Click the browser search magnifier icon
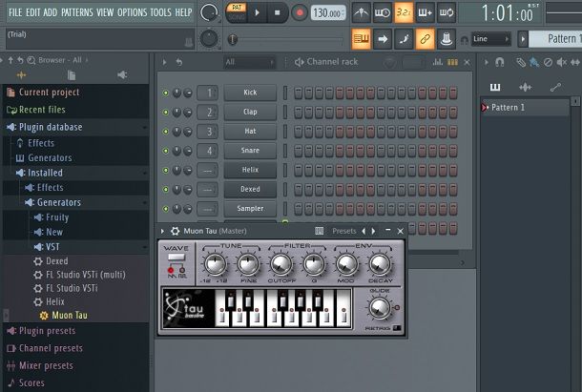Viewport: 582px width, 392px height. [x=31, y=60]
